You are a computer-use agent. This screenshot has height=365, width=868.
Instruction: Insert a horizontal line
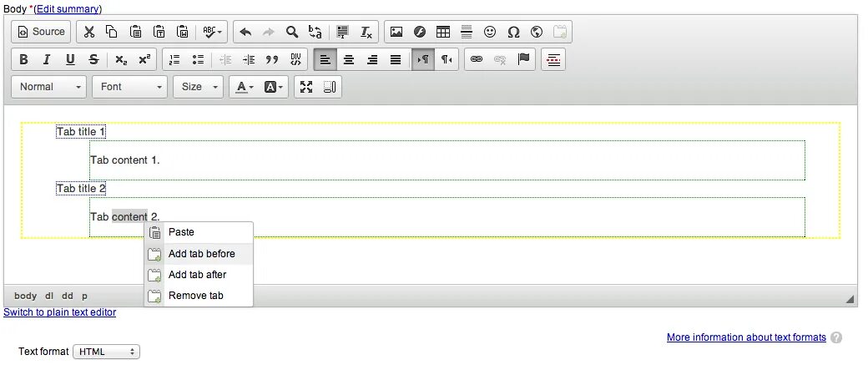467,32
